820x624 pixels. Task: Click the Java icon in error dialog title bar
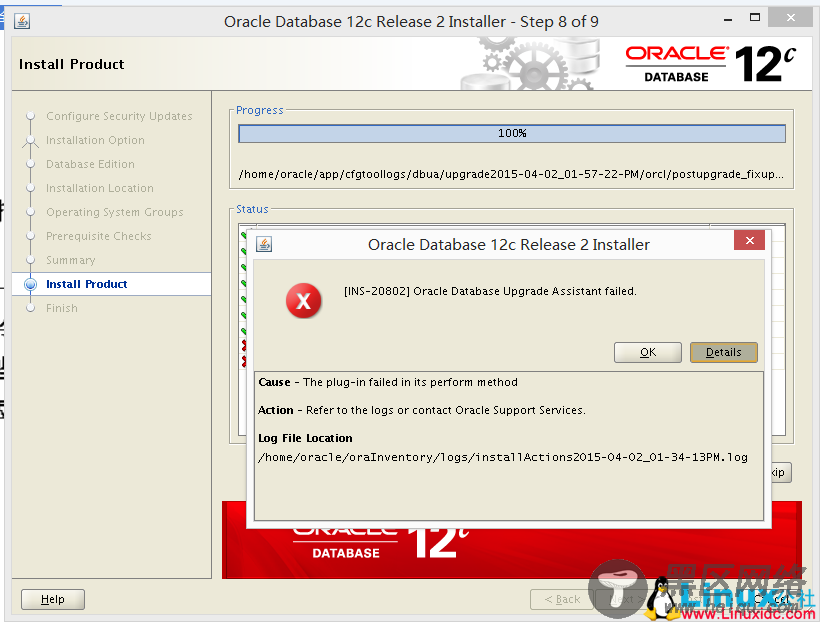pos(264,244)
